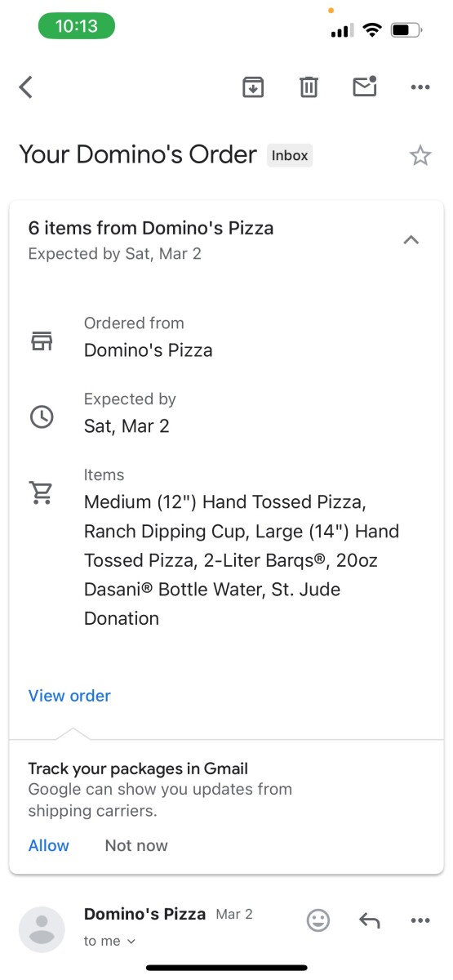
Task: Mark the email as unread via envelope icon
Action: tap(365, 86)
